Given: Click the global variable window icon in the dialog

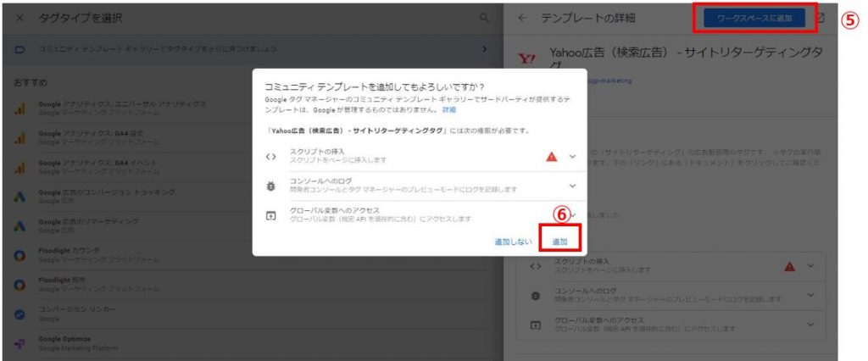Looking at the screenshot, I should 270,216.
